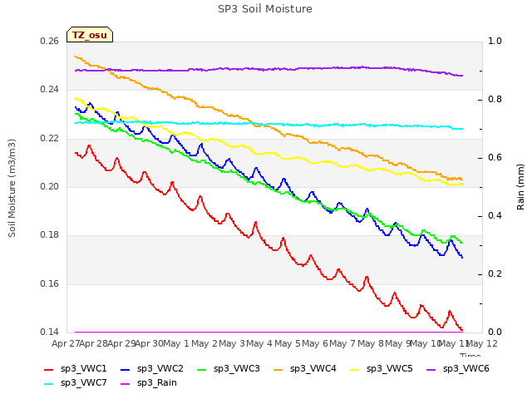Click the purple sp3_VWC6 legend swatch
This screenshot has height=399, width=532.
click(x=431, y=369)
